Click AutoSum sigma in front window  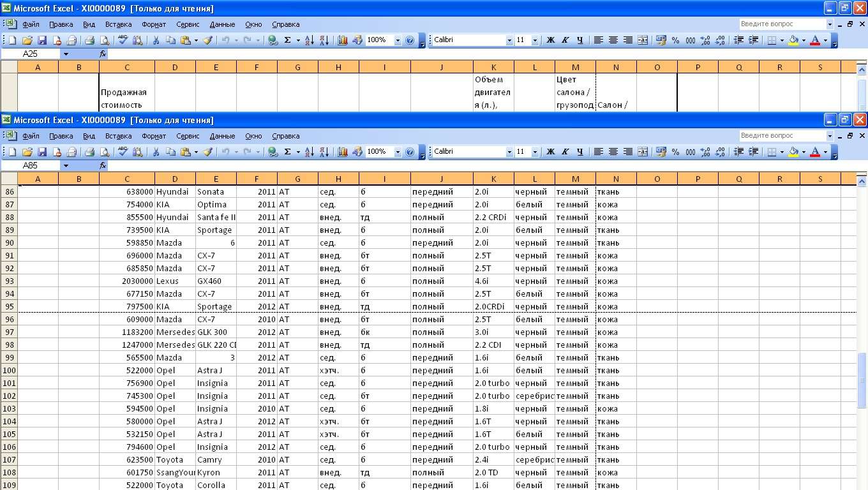point(288,152)
